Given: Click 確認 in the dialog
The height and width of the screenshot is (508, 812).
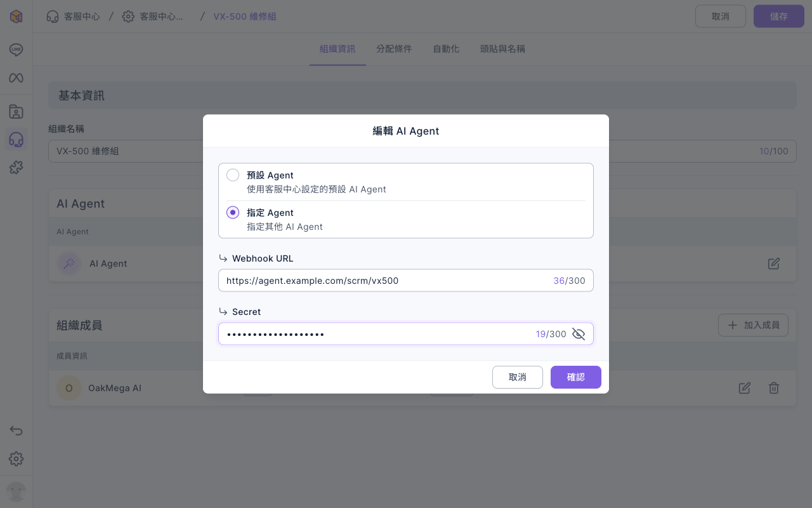Looking at the screenshot, I should pos(576,377).
